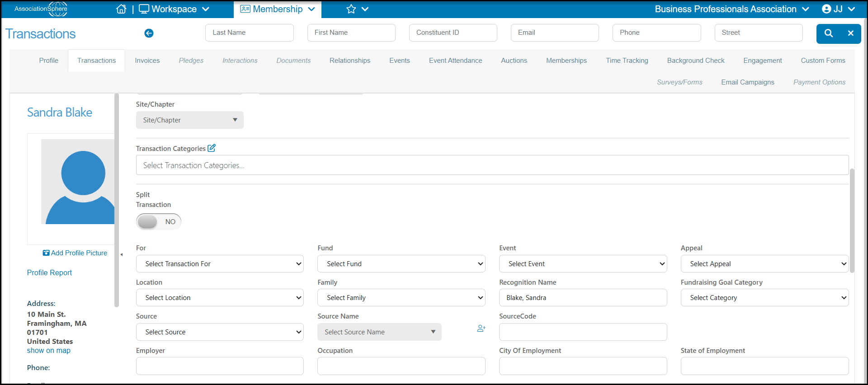This screenshot has height=385, width=868.
Task: Edit Transaction Categories pencil icon
Action: [212, 148]
